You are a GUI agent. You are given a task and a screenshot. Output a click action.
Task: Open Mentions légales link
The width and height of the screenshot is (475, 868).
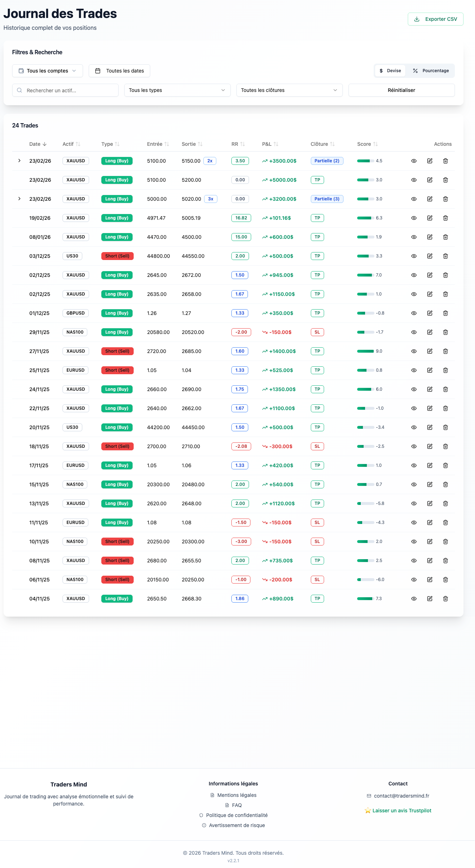pyautogui.click(x=233, y=795)
